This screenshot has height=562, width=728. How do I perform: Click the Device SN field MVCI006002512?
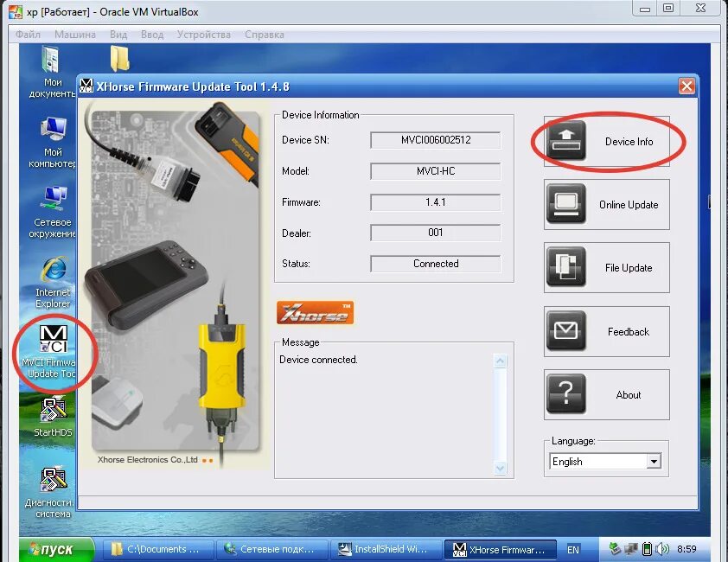point(436,140)
